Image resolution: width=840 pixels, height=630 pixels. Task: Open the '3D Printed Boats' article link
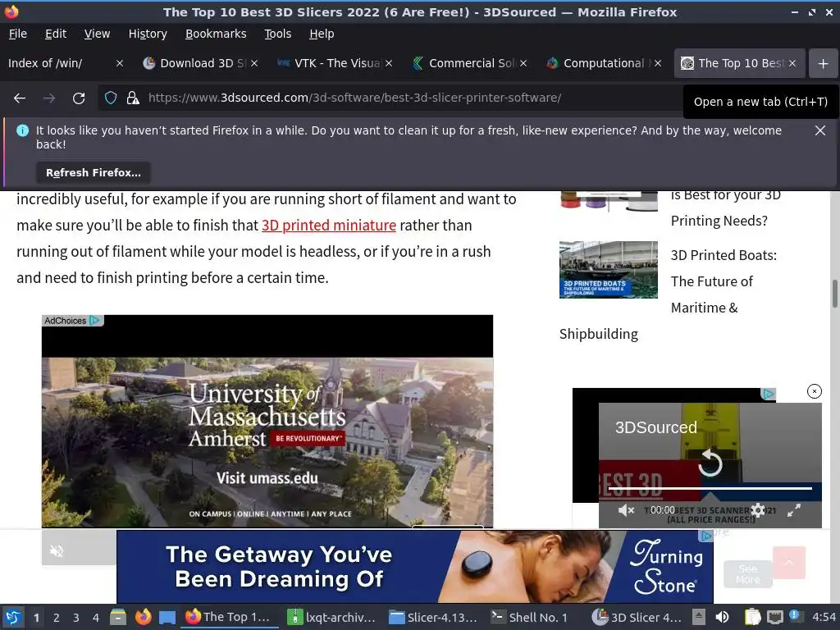point(724,281)
